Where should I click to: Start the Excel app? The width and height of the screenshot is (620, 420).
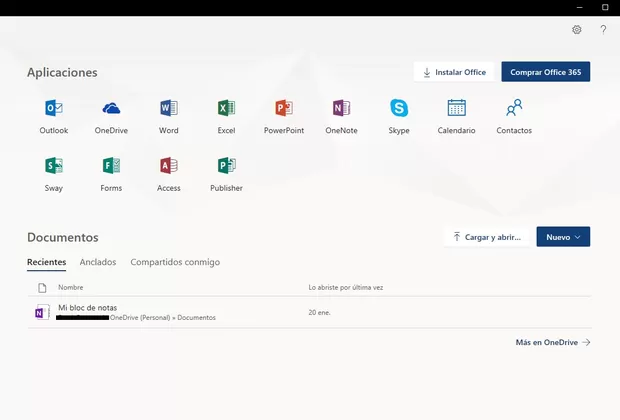pyautogui.click(x=226, y=117)
